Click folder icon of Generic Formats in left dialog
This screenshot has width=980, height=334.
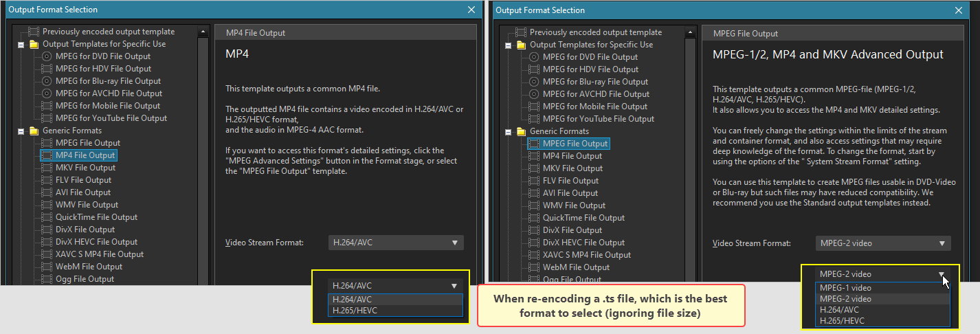coord(34,131)
